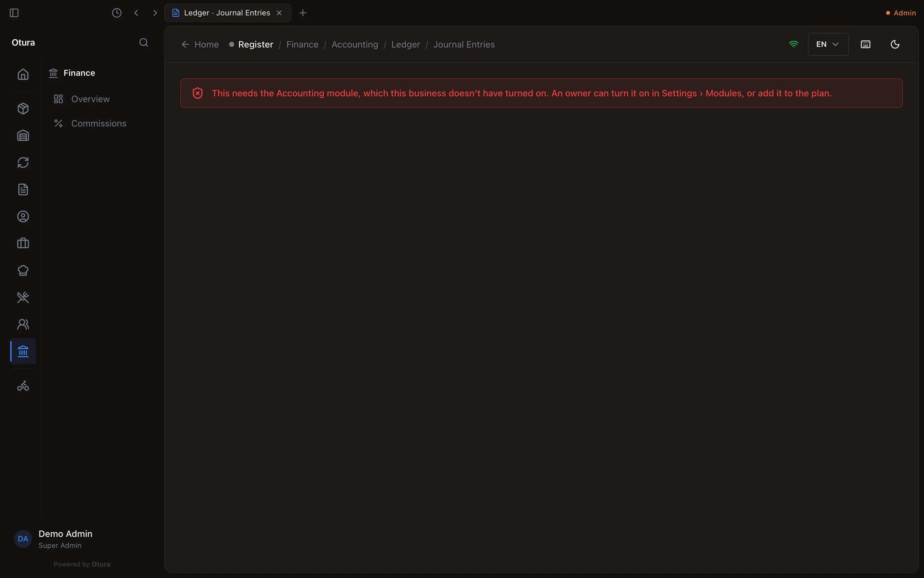This screenshot has width=924, height=578.
Task: Open Commissions menu item
Action: 90,124
